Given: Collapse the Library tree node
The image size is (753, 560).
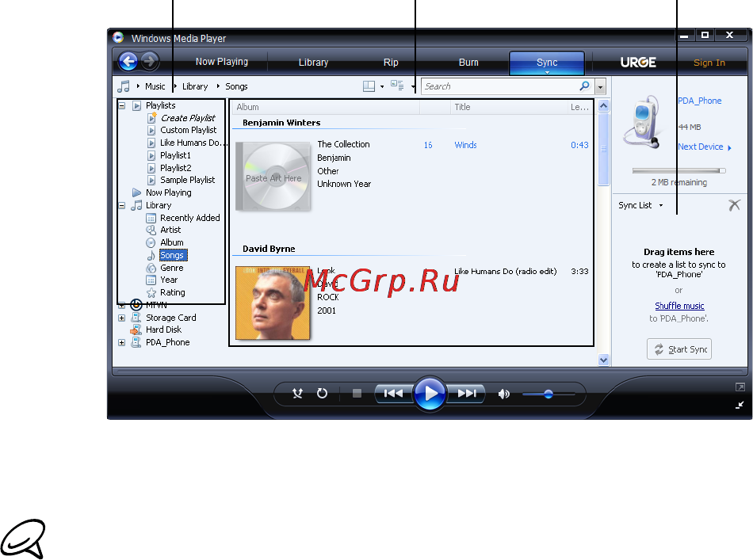Looking at the screenshot, I should [122, 205].
